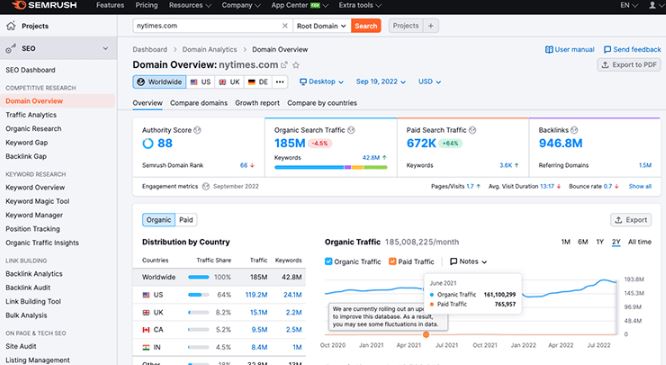Open USD currency dropdown
The width and height of the screenshot is (666, 365).
click(429, 82)
